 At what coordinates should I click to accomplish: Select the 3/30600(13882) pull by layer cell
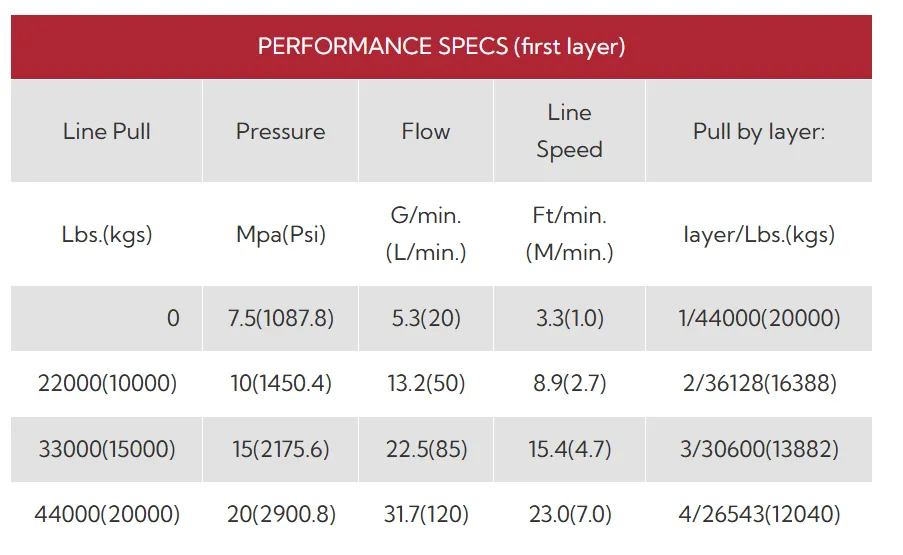coord(759,449)
